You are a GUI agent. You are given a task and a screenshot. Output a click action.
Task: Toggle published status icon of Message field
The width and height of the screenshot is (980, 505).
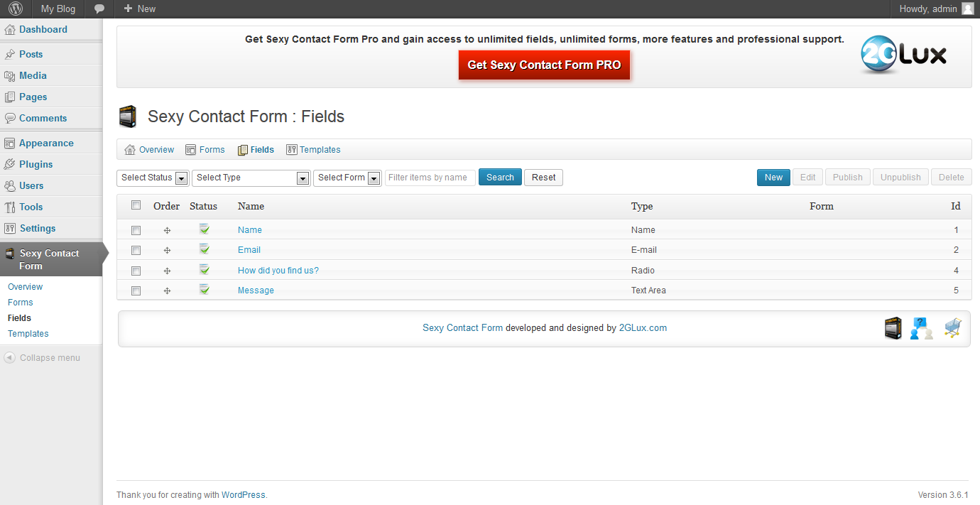[204, 289]
